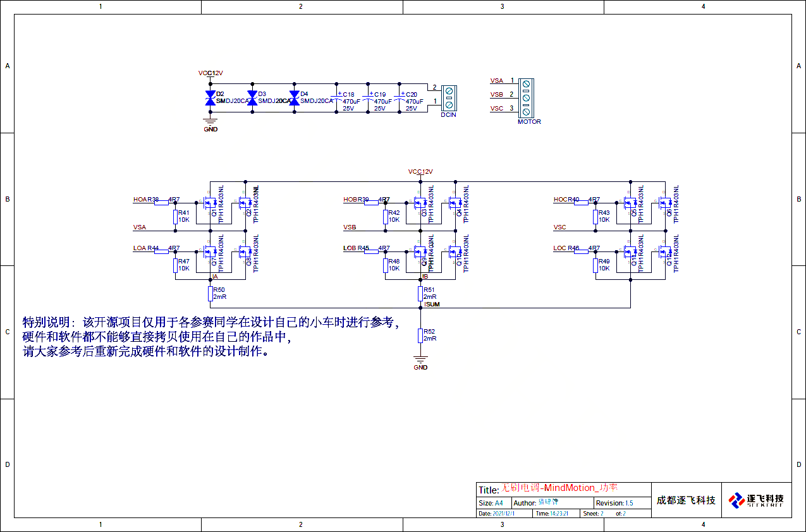
Task: Click the DCIN designator text
Action: click(x=448, y=115)
